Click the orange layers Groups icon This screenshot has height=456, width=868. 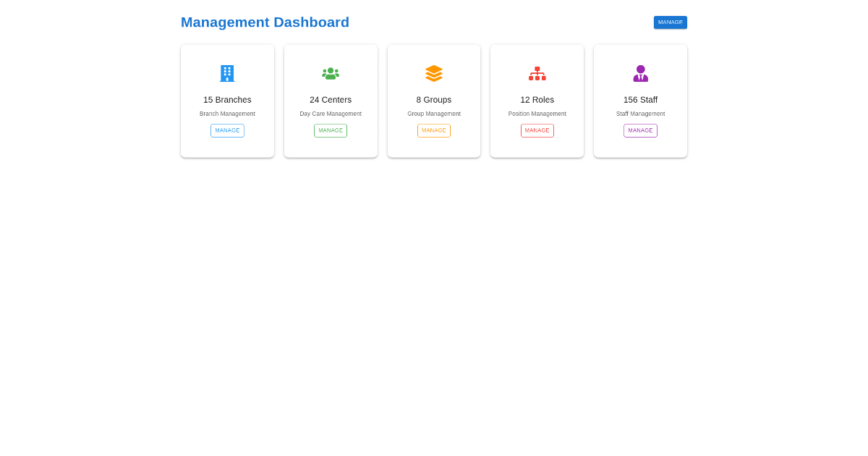tap(434, 73)
